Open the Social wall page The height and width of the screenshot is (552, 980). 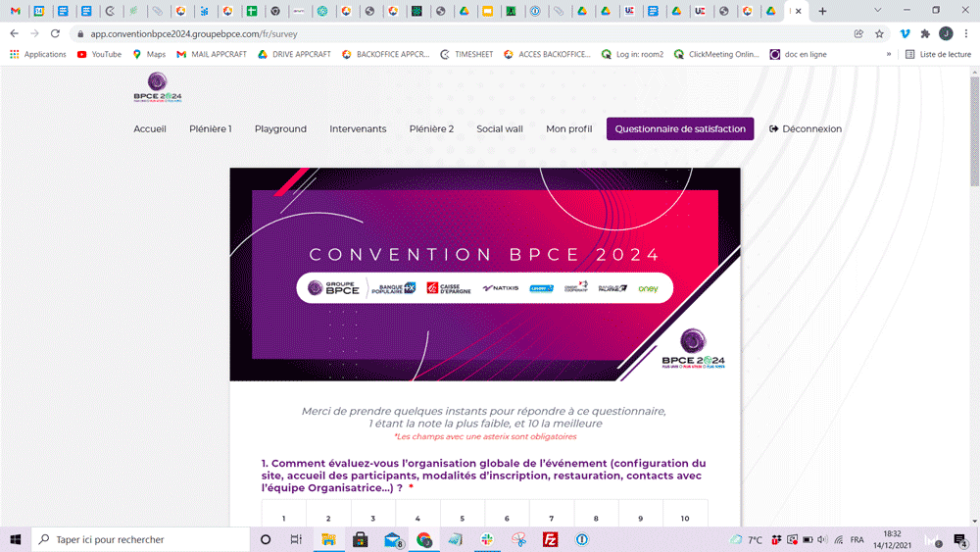[500, 128]
